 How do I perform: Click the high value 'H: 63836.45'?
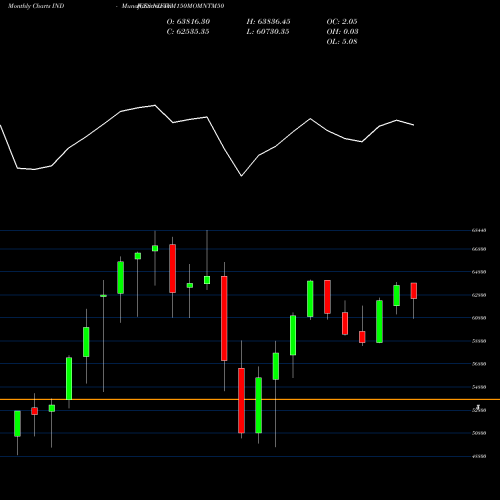click(x=268, y=22)
